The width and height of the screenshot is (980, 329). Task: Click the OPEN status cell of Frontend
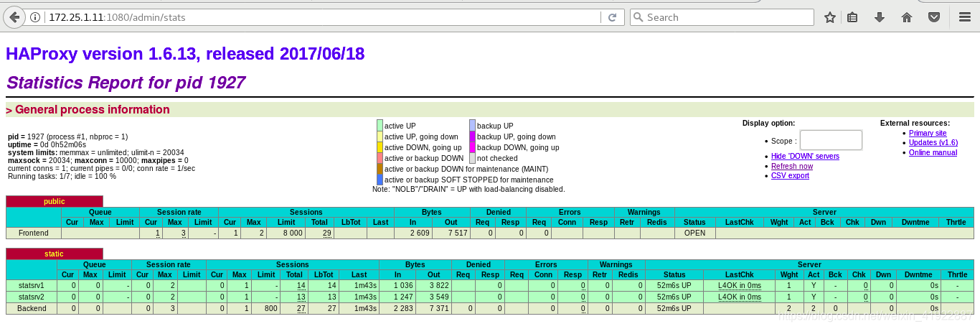tap(694, 233)
